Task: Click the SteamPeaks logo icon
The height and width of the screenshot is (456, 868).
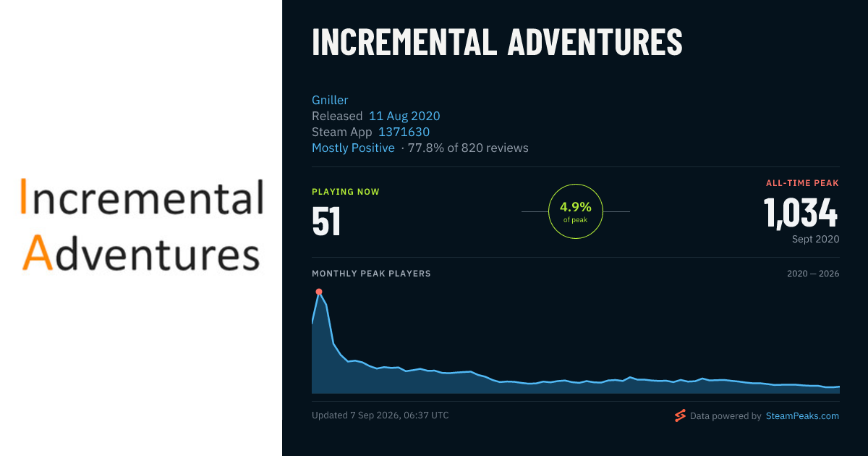Action: click(x=680, y=415)
